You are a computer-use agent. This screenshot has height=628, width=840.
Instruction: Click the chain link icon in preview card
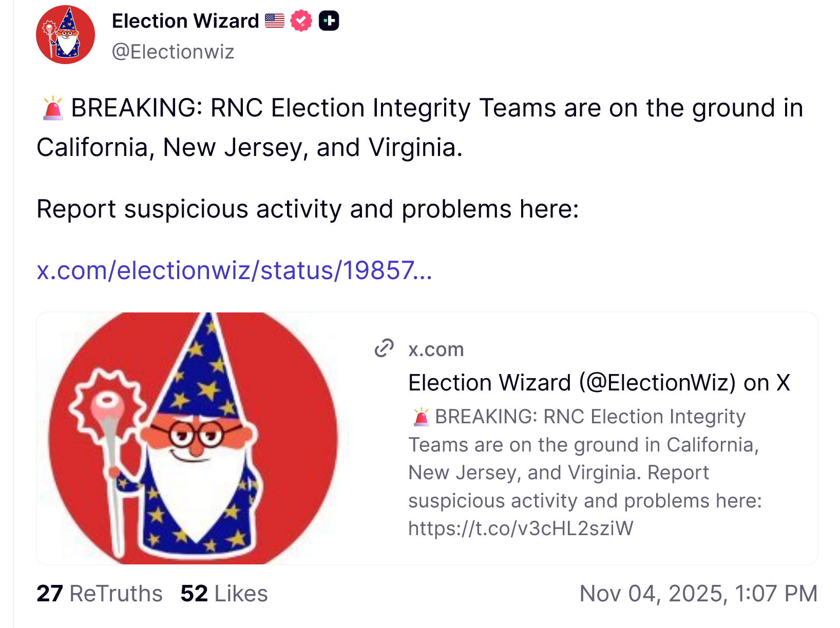tap(384, 348)
